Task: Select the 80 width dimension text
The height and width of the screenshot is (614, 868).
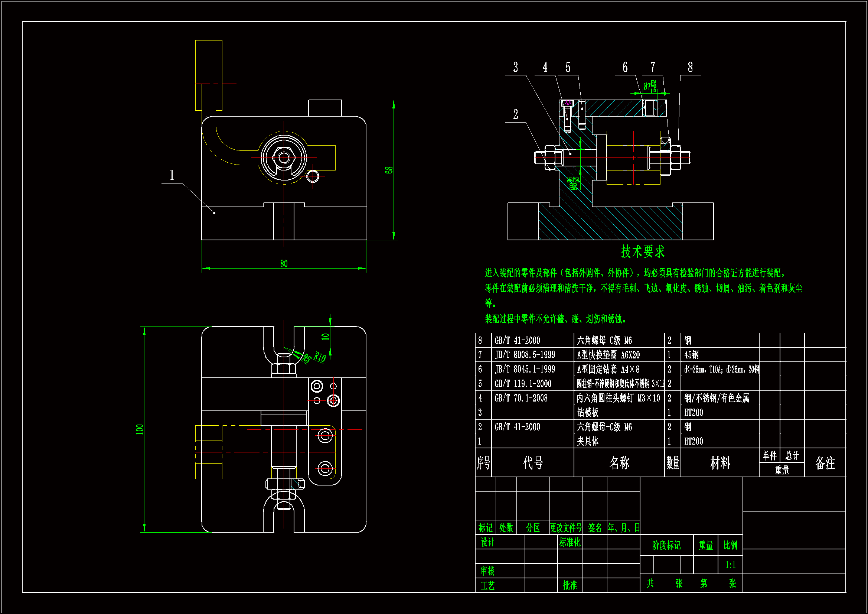Action: coord(284,263)
